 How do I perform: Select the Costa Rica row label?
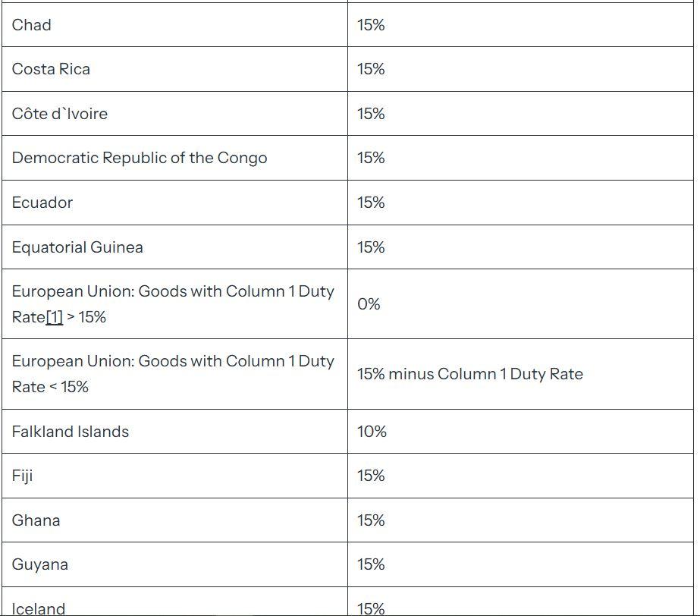coord(51,69)
